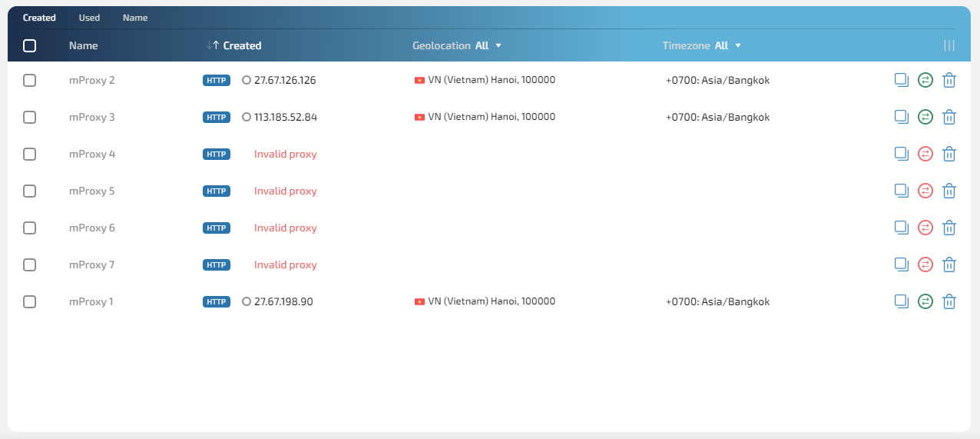The width and height of the screenshot is (980, 439).
Task: Delete mProxy 7 with trash icon
Action: tap(949, 264)
